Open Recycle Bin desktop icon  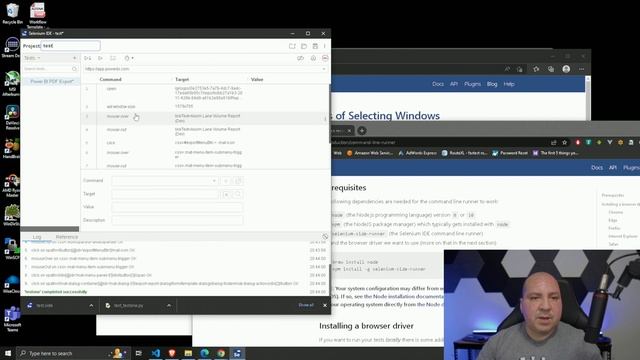12,13
